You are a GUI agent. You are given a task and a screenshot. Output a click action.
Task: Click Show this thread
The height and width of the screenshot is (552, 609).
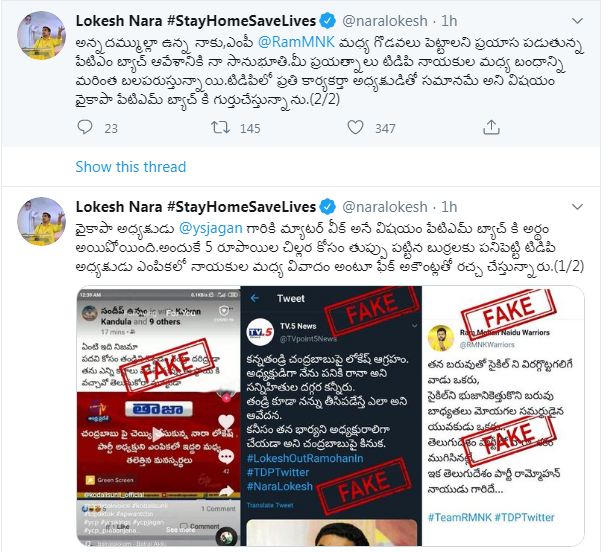(x=130, y=167)
